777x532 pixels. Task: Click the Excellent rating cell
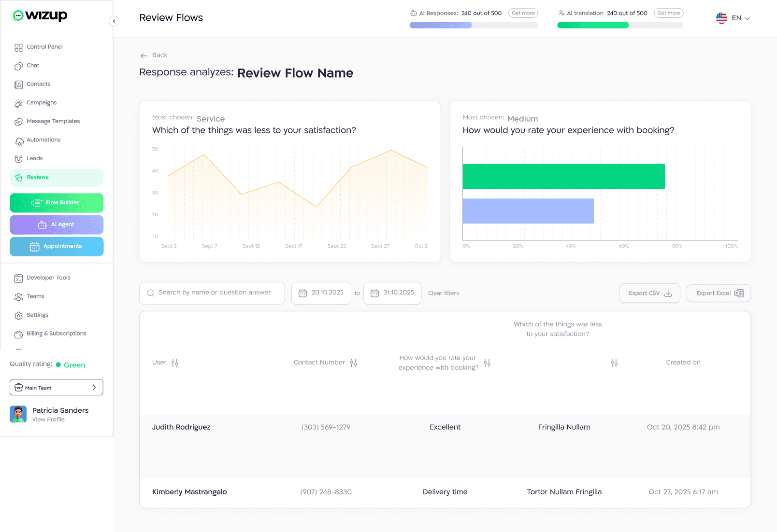click(445, 427)
